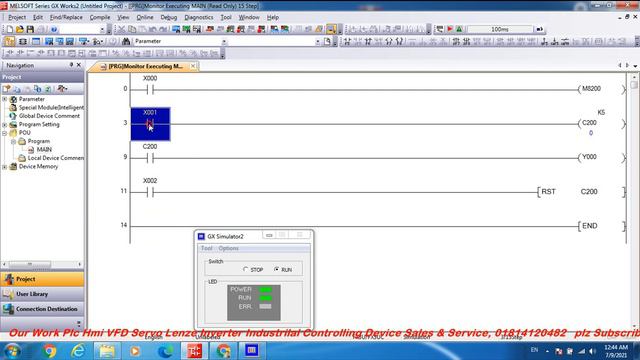Click the Navigation pane horizontal scrollbar thumb

pyautogui.click(x=30, y=264)
